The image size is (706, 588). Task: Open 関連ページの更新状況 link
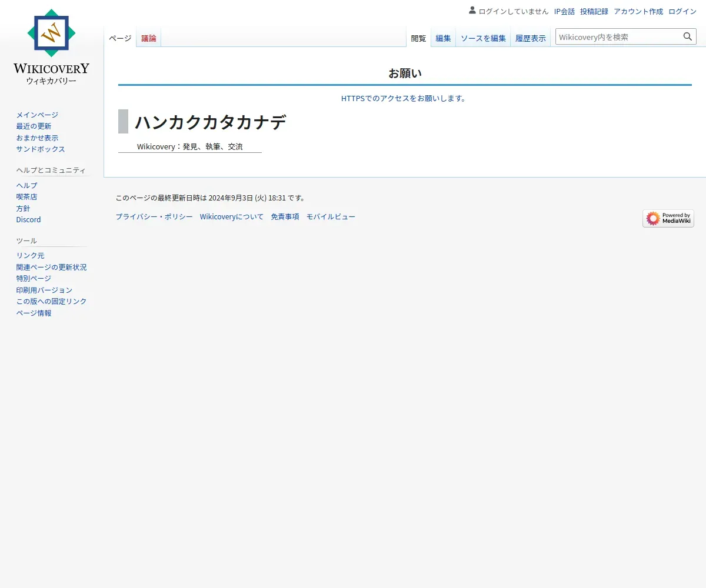[51, 267]
